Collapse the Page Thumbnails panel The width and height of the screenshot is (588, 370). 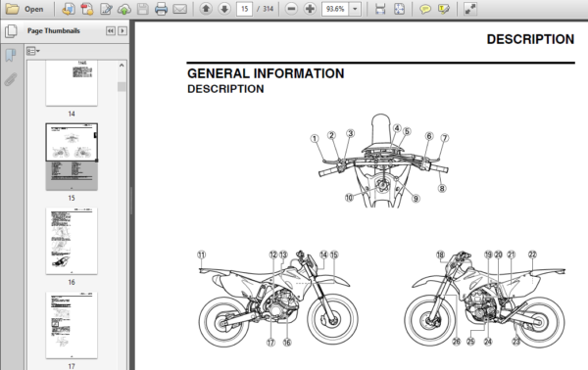pyautogui.click(x=110, y=30)
